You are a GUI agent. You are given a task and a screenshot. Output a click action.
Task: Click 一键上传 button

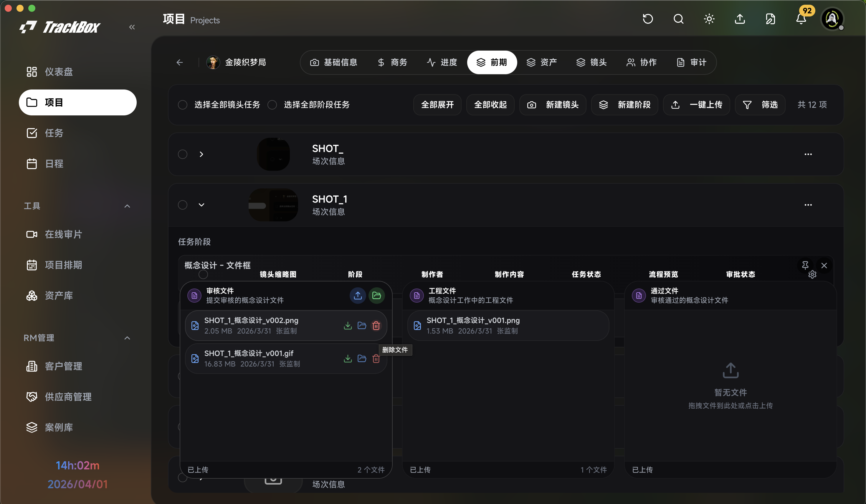click(x=697, y=105)
